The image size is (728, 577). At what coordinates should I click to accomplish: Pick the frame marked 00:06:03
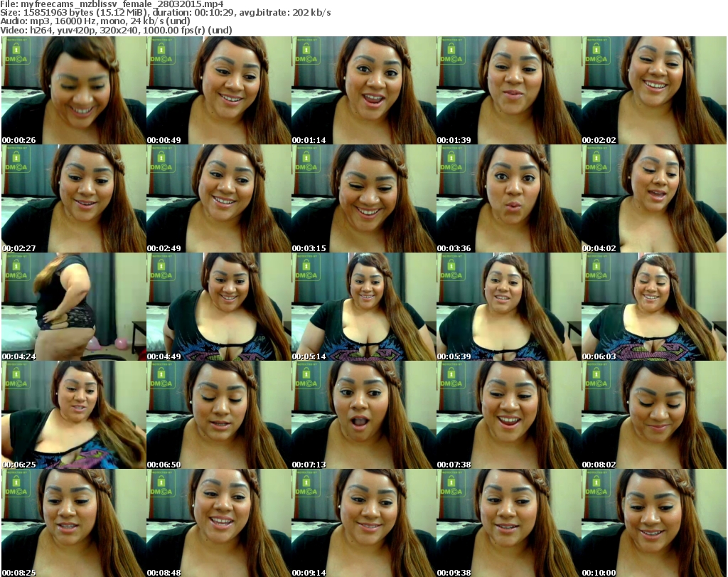(x=654, y=307)
